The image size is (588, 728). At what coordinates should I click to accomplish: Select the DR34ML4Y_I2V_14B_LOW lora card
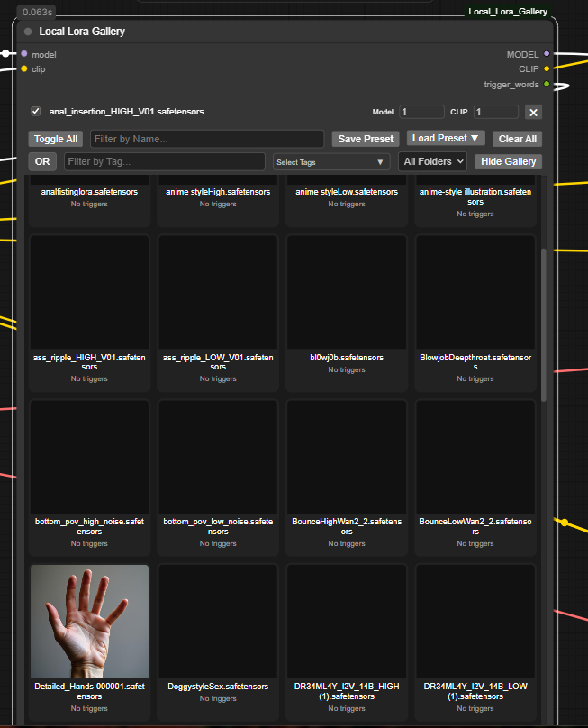(475, 642)
